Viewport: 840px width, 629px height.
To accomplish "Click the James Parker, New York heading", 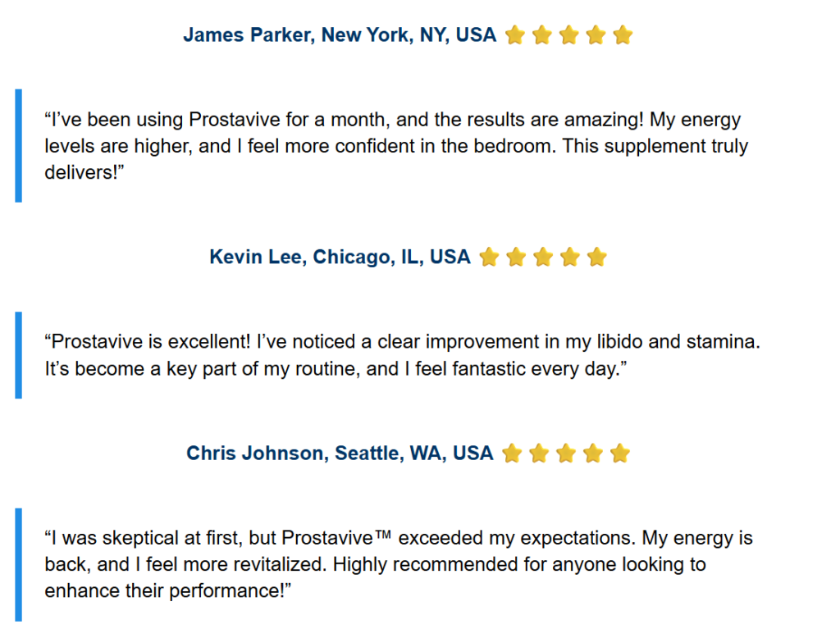I will point(340,34).
